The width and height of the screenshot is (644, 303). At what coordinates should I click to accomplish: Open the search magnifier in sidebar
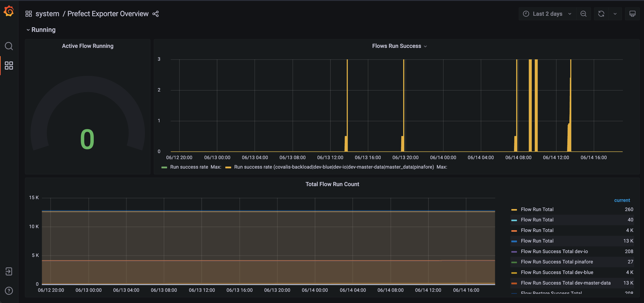pyautogui.click(x=9, y=46)
